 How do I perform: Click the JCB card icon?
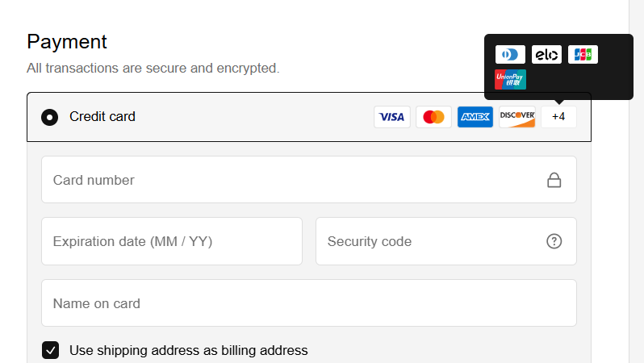pyautogui.click(x=583, y=55)
